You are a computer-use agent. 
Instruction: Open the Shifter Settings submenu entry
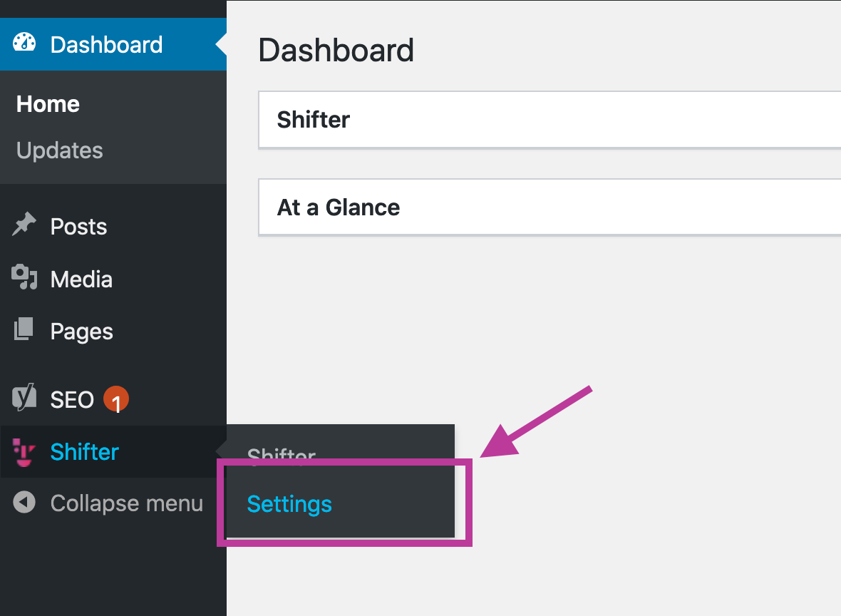pos(289,504)
